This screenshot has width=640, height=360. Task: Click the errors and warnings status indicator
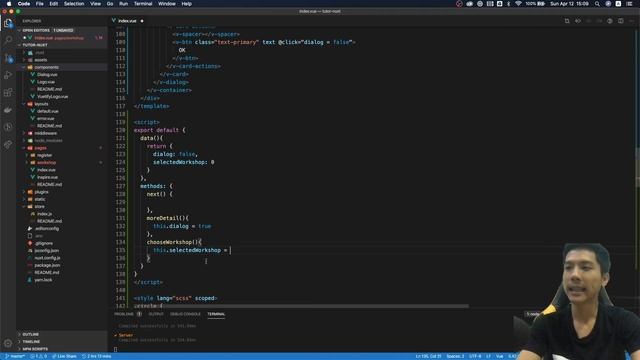click(38, 356)
